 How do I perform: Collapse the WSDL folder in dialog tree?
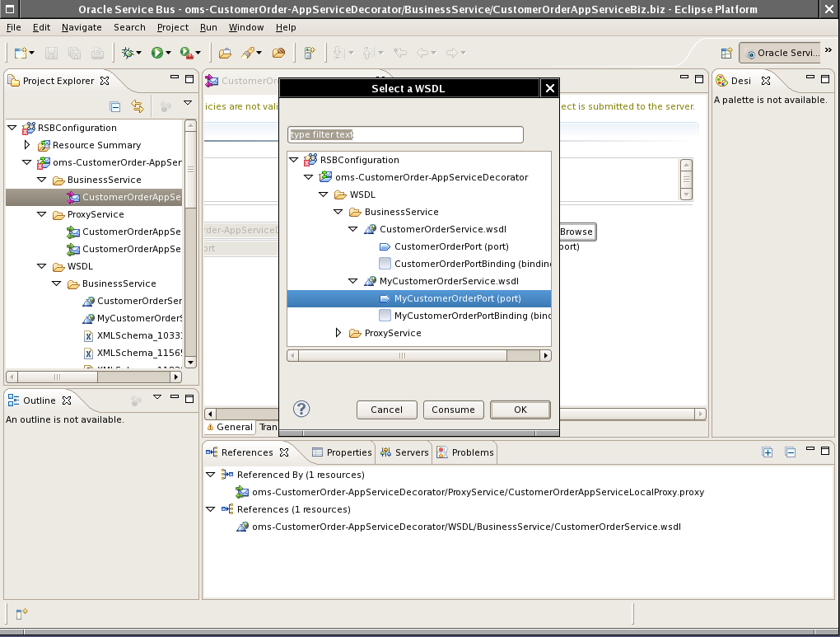tap(323, 194)
